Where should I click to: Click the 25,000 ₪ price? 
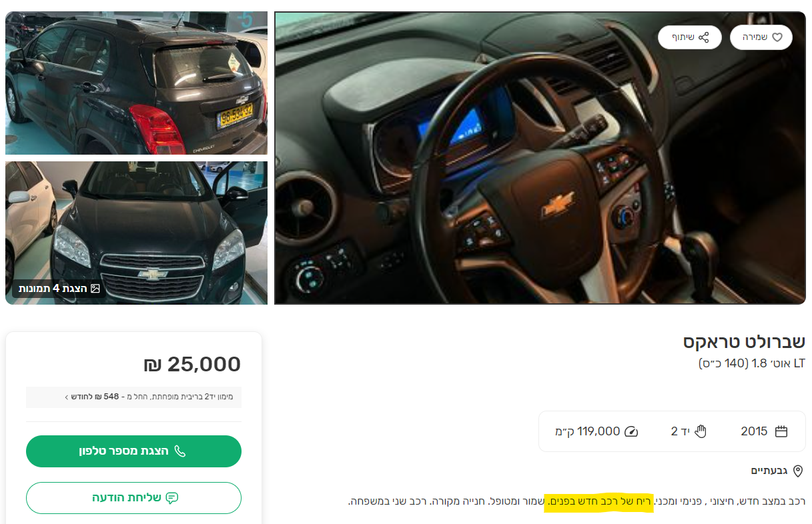tap(192, 365)
